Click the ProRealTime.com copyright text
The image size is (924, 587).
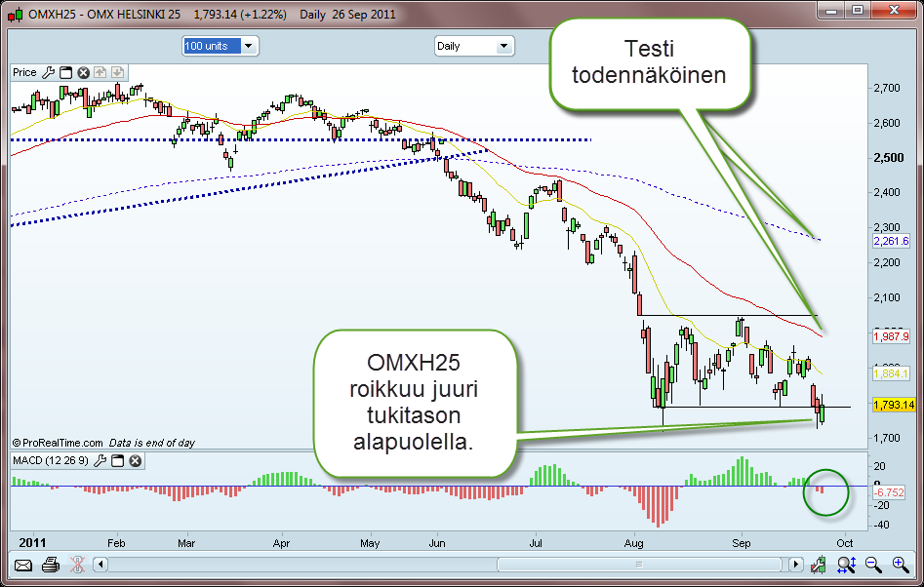click(58, 443)
